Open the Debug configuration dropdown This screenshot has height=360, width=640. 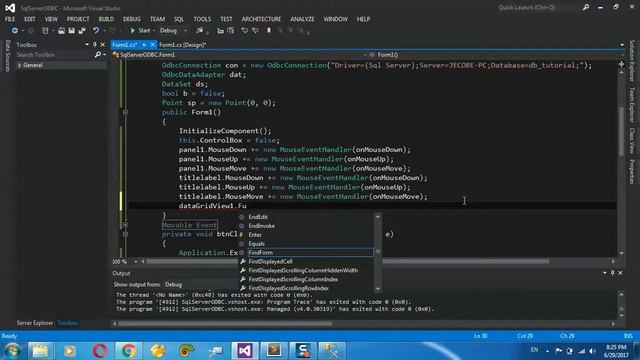[x=174, y=31]
